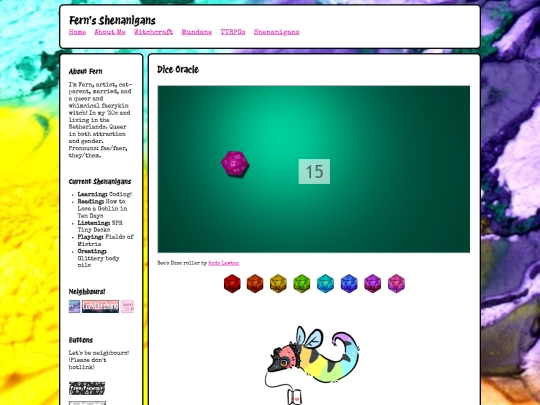The width and height of the screenshot is (540, 405).
Task: Roll the pink die in the row
Action: 396,283
